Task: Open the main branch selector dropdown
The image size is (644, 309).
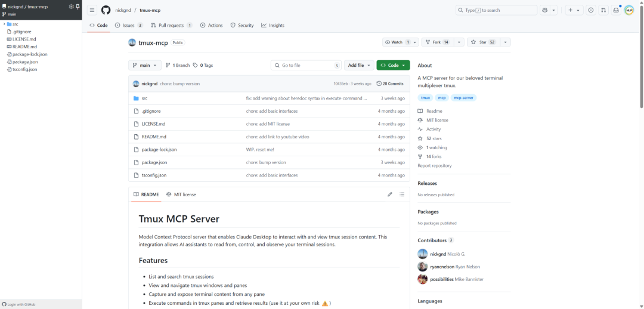Action: (145, 66)
